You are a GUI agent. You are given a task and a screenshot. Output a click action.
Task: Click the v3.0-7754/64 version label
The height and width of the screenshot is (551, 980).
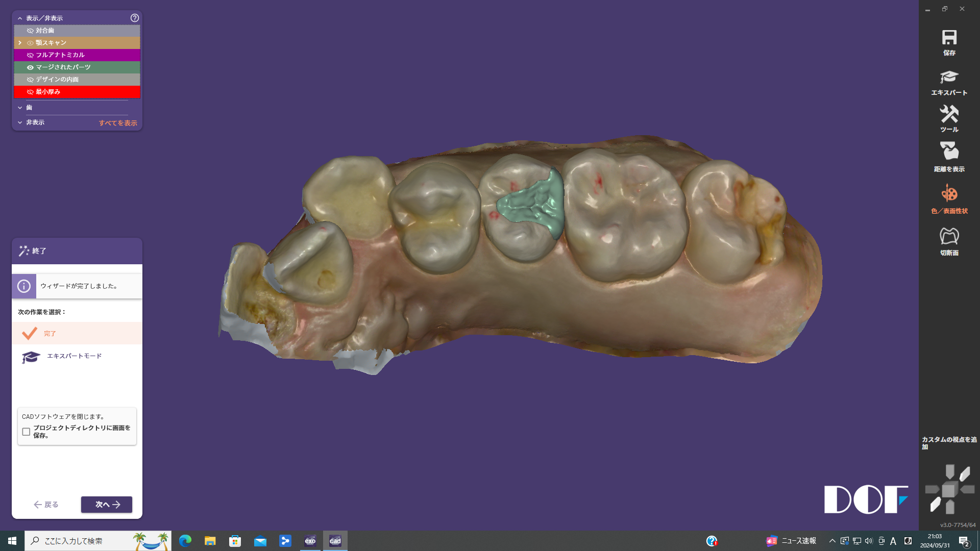[958, 525]
